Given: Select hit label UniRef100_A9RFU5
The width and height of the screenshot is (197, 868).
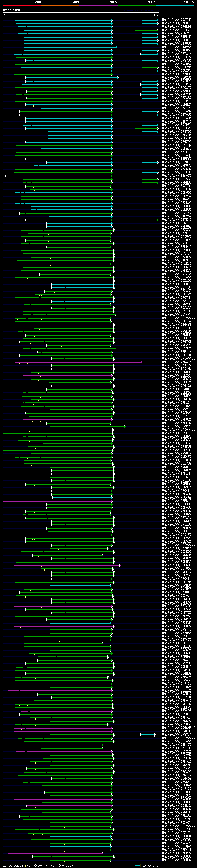Looking at the screenshot, I should click(177, 813).
